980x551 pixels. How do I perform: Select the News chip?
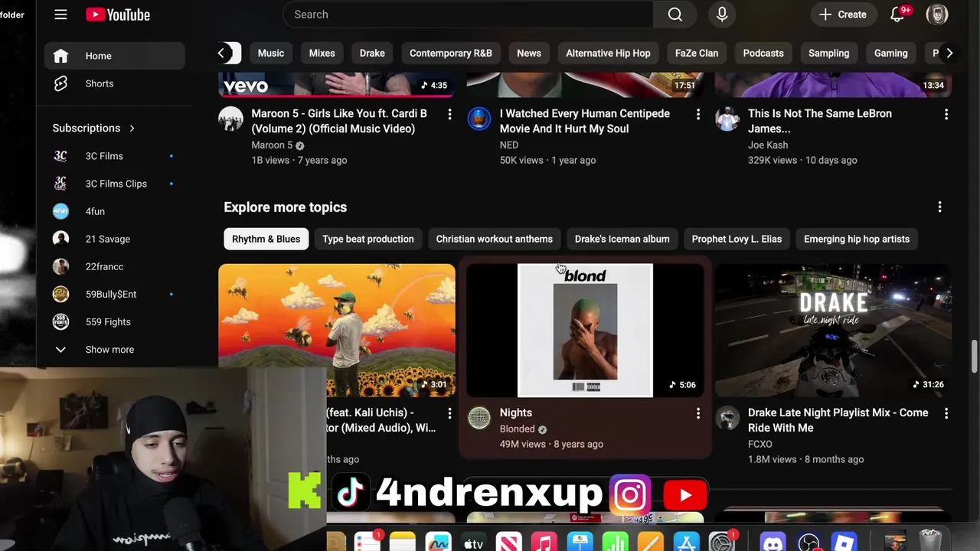pyautogui.click(x=529, y=53)
